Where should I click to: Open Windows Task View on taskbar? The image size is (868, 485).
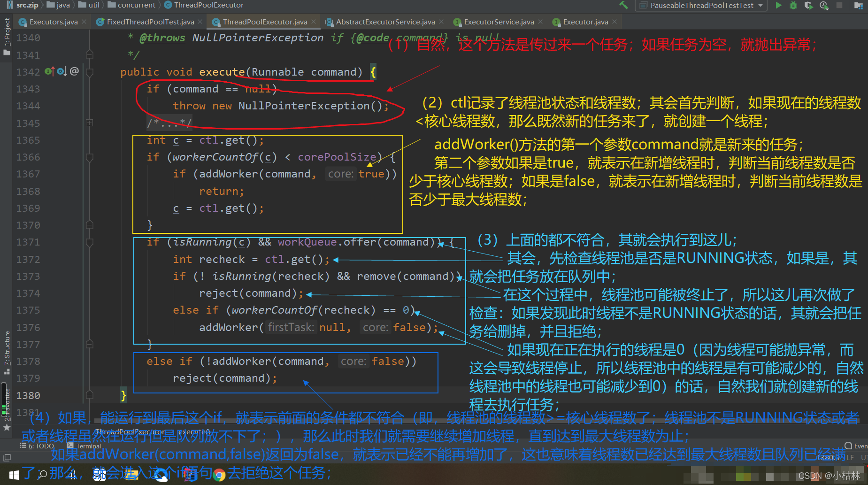point(70,474)
